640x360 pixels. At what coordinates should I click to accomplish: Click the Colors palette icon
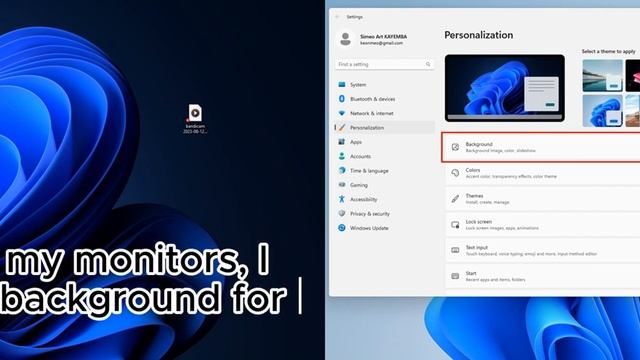455,173
